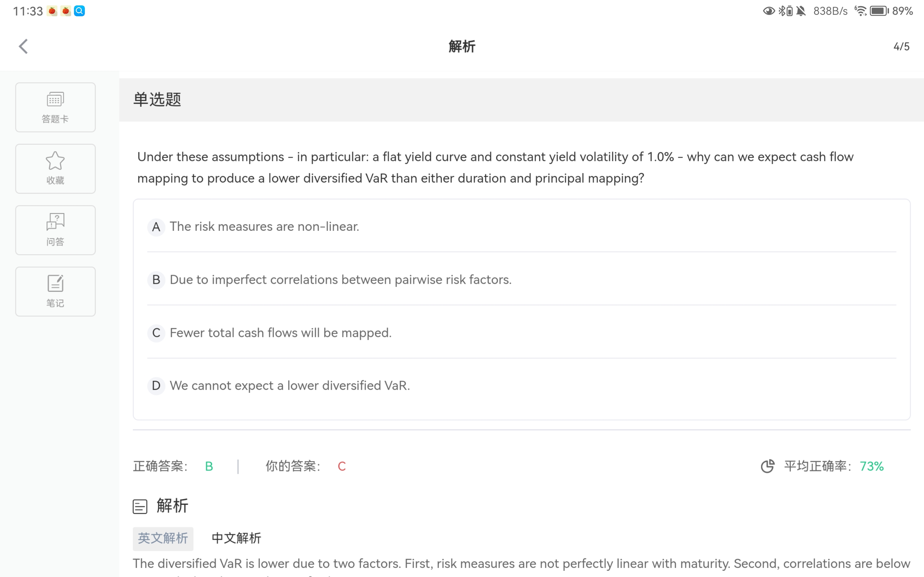Image resolution: width=924 pixels, height=577 pixels.
Task: Tap the back arrow icon
Action: [23, 47]
